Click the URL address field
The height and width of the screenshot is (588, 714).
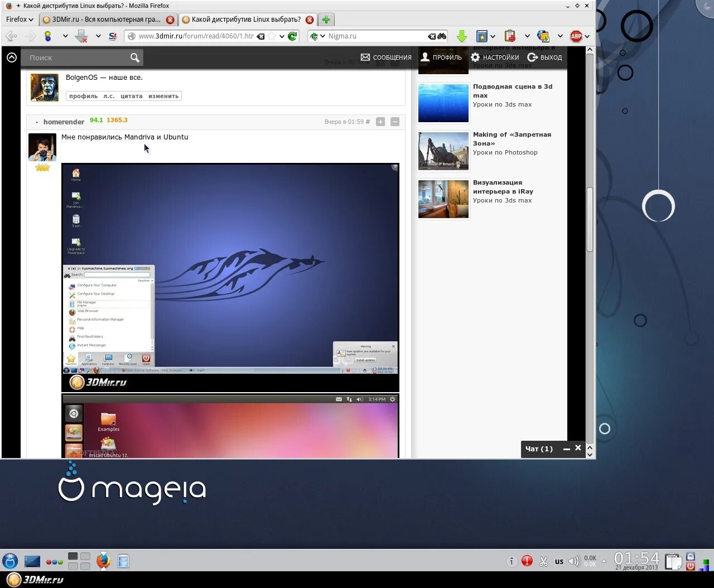coord(196,36)
